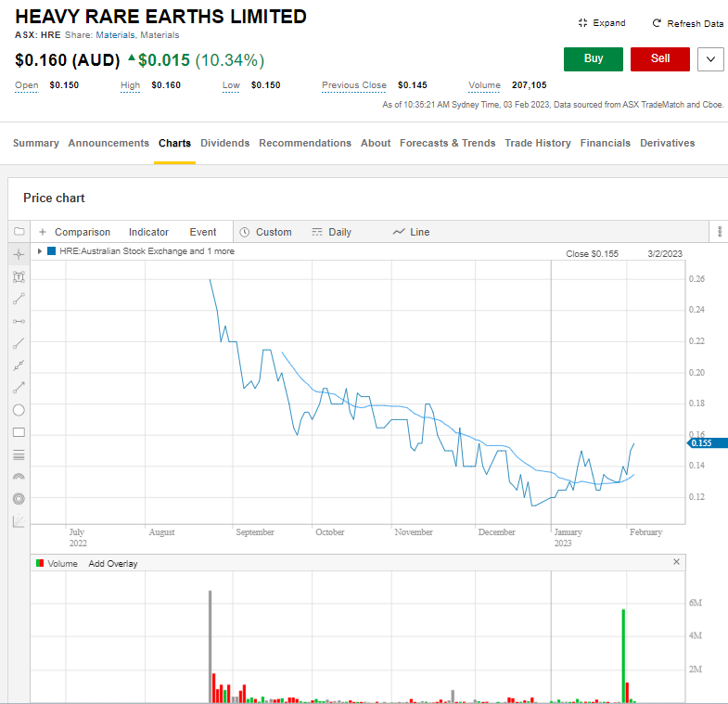Go to the Trade History tab
The width and height of the screenshot is (728, 704).
click(538, 143)
